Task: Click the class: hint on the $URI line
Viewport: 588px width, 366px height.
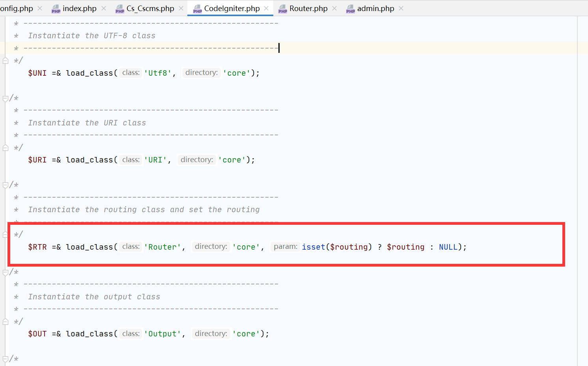Action: click(131, 159)
